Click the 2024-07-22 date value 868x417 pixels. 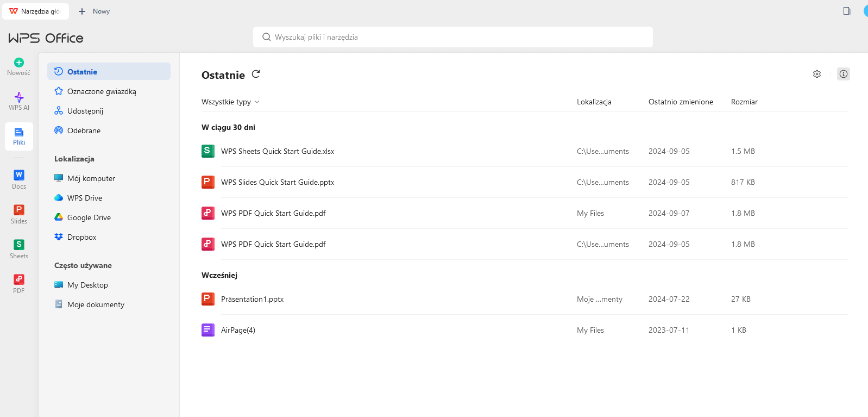(669, 299)
